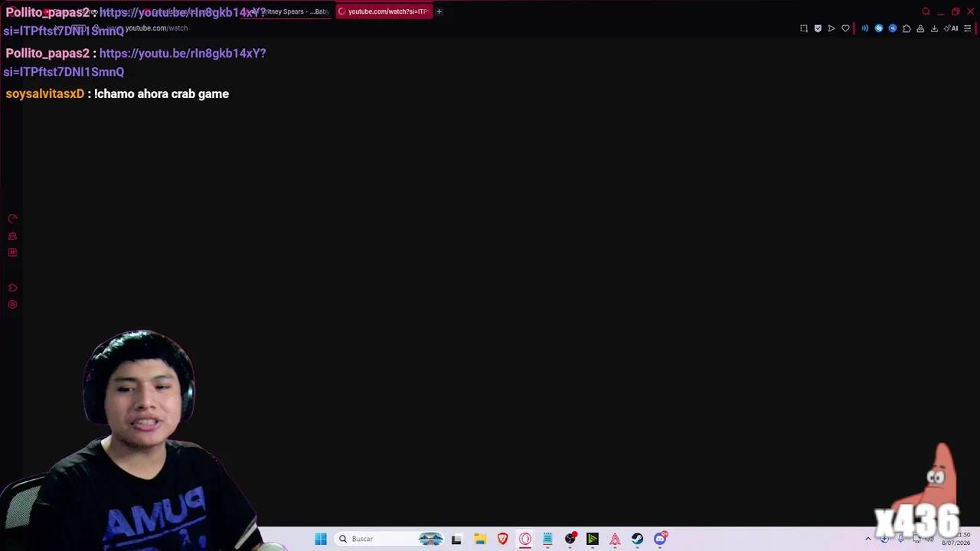The image size is (980, 551).
Task: Open the downloads icon
Action: point(934,28)
